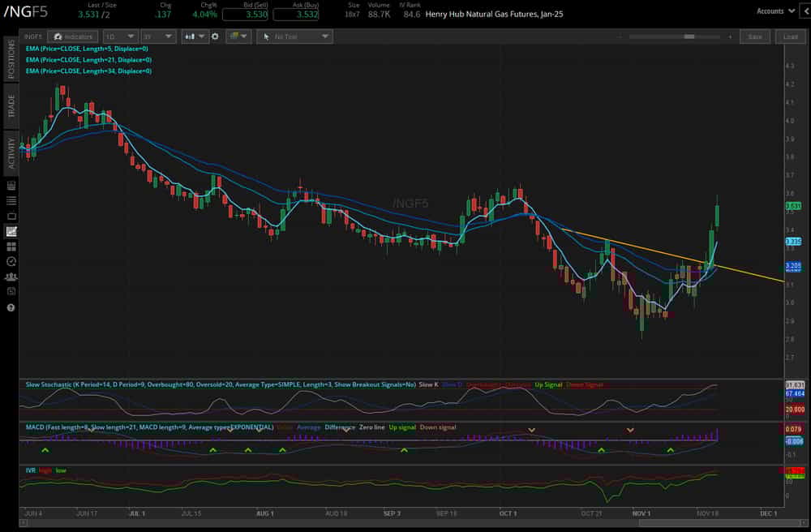Open the Indicators panel
Image resolution: width=811 pixels, height=532 pixels.
72,36
